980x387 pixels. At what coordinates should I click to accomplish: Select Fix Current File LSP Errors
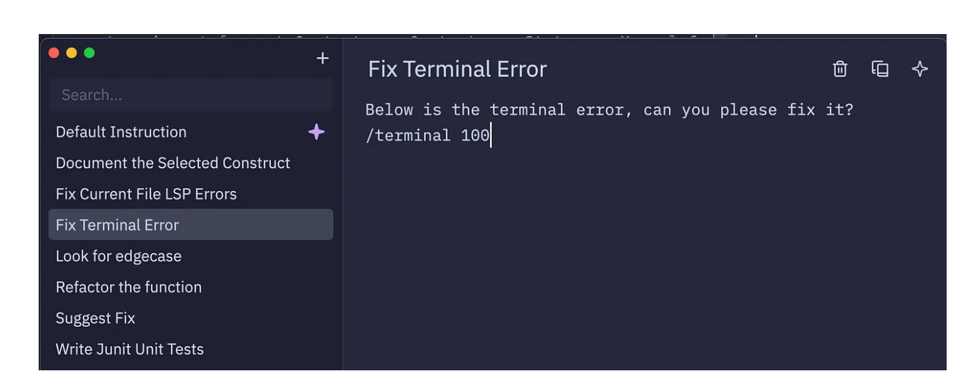(x=191, y=194)
